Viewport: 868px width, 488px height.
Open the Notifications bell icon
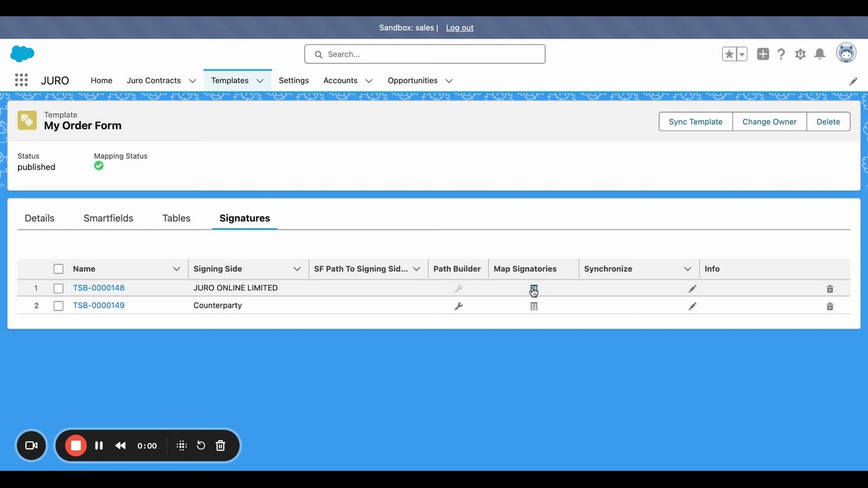tap(820, 54)
